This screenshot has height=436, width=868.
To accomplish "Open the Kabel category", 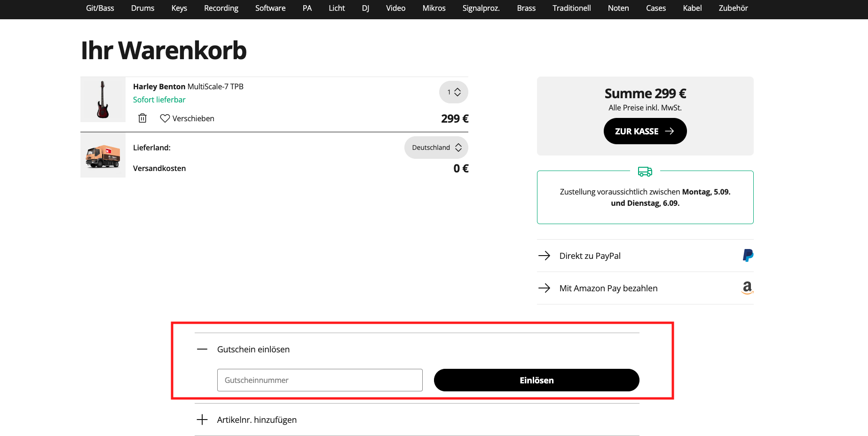I will [692, 8].
